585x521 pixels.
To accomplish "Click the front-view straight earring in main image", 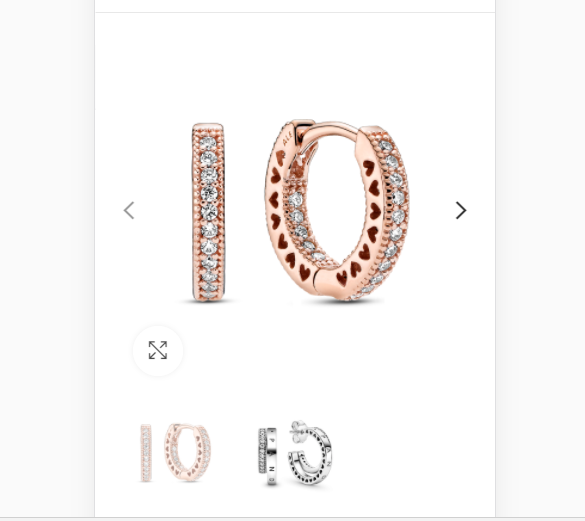I will (x=208, y=212).
